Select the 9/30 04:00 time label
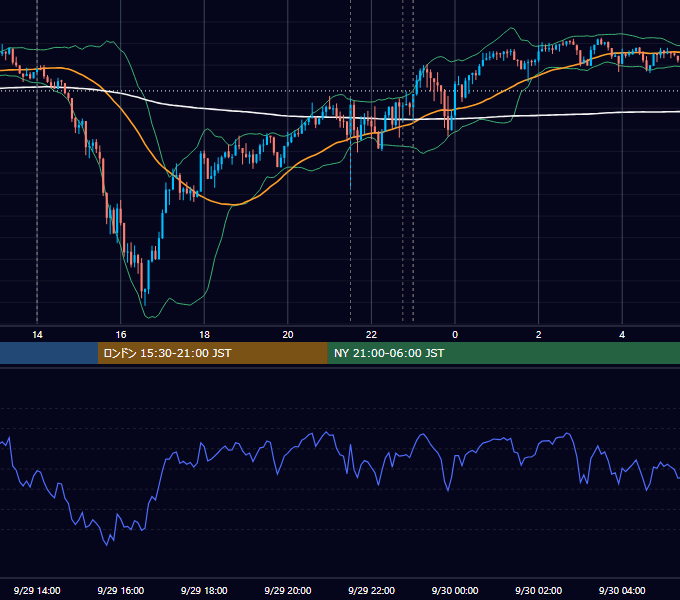 pos(622,590)
